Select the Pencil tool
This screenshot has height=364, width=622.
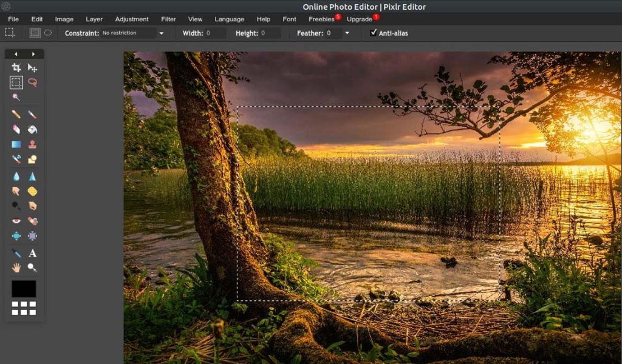tap(16, 115)
